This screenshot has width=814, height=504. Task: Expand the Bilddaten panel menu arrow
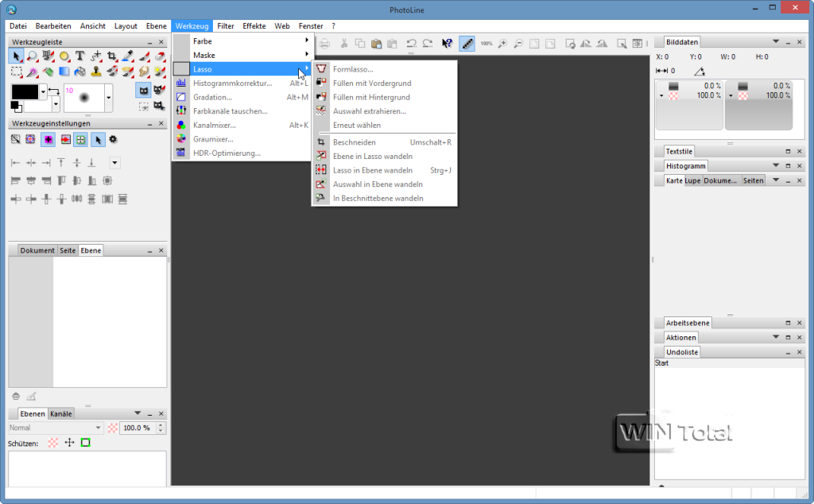pos(776,41)
